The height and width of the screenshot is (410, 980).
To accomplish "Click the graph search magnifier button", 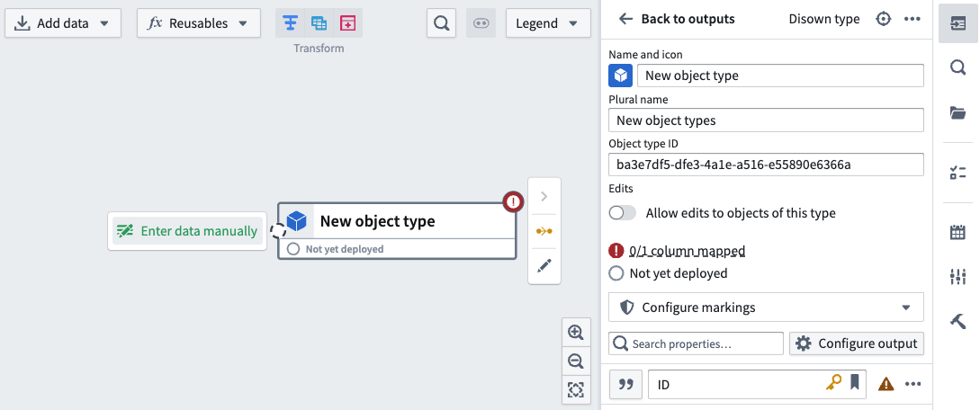I will (441, 23).
